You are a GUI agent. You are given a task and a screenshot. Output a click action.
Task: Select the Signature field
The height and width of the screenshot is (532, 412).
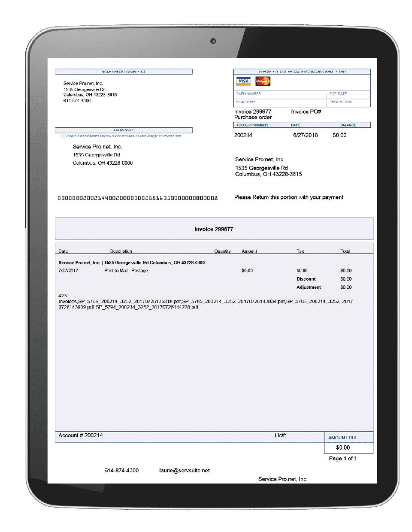point(280,103)
